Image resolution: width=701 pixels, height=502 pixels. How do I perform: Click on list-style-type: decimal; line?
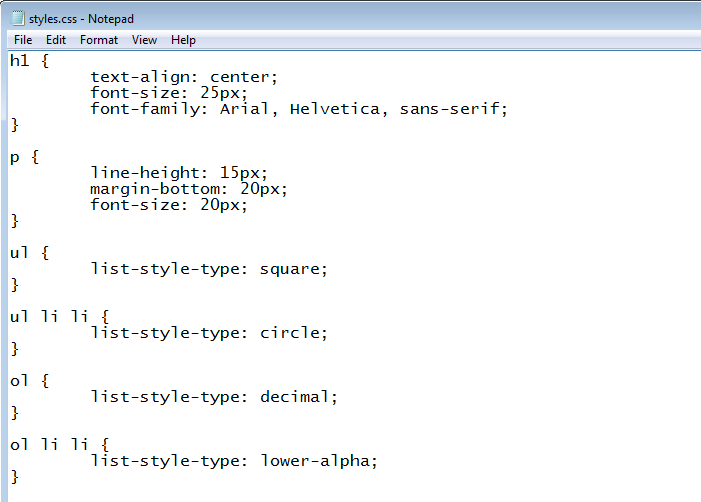[x=214, y=397]
